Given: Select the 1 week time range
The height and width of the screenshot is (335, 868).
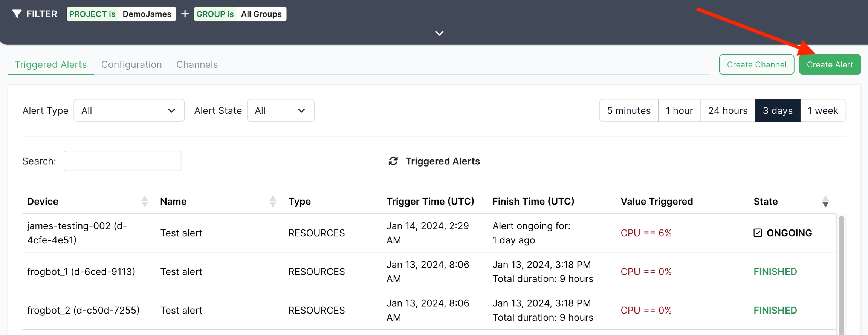Looking at the screenshot, I should pyautogui.click(x=823, y=110).
